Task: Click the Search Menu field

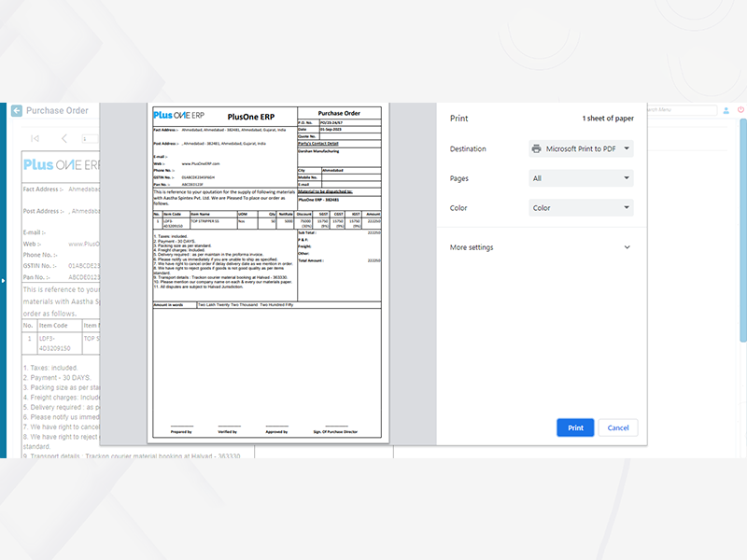Action: [677, 110]
